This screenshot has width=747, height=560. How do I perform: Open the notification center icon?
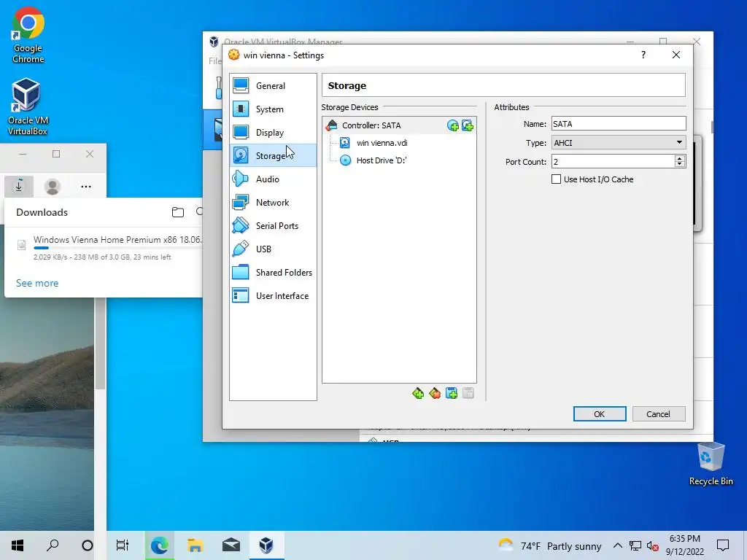(723, 545)
